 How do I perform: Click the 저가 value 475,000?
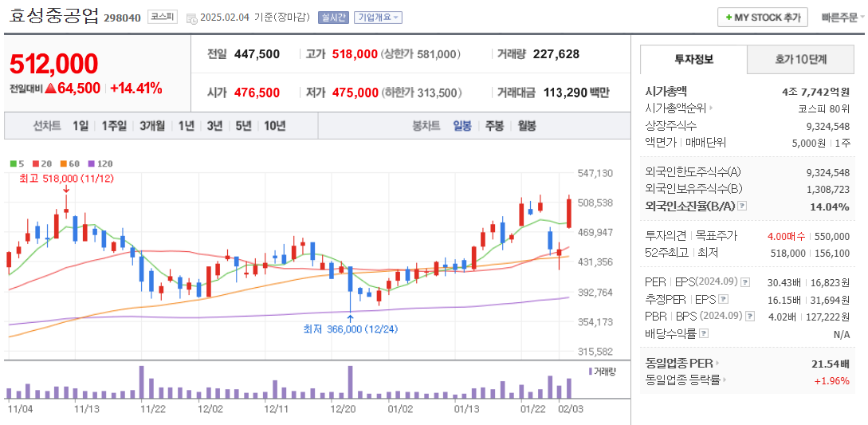coord(355,92)
